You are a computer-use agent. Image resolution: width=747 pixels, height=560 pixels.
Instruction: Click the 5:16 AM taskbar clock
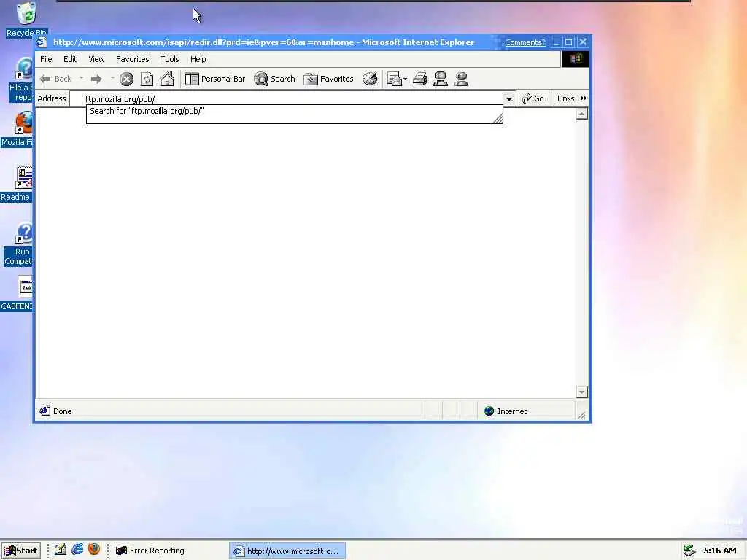click(720, 551)
